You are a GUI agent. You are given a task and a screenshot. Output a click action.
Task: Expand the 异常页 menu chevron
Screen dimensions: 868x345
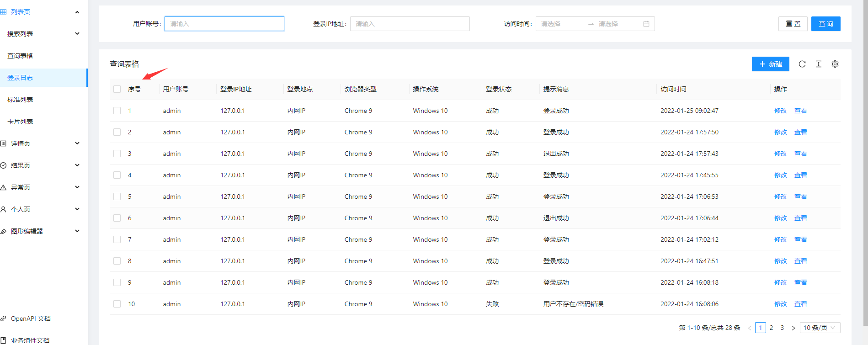(77, 187)
